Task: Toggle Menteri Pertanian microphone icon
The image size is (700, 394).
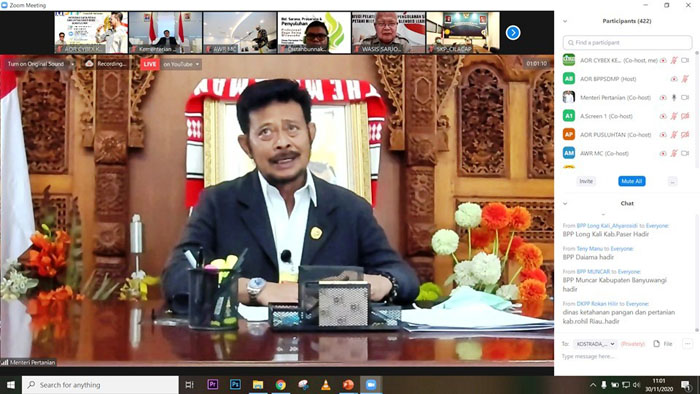Action: [674, 97]
